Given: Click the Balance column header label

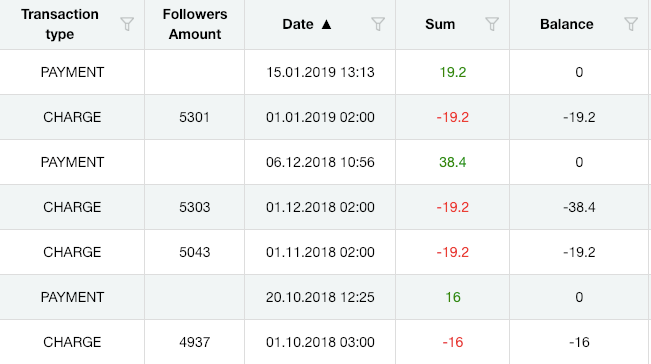Looking at the screenshot, I should (566, 24).
